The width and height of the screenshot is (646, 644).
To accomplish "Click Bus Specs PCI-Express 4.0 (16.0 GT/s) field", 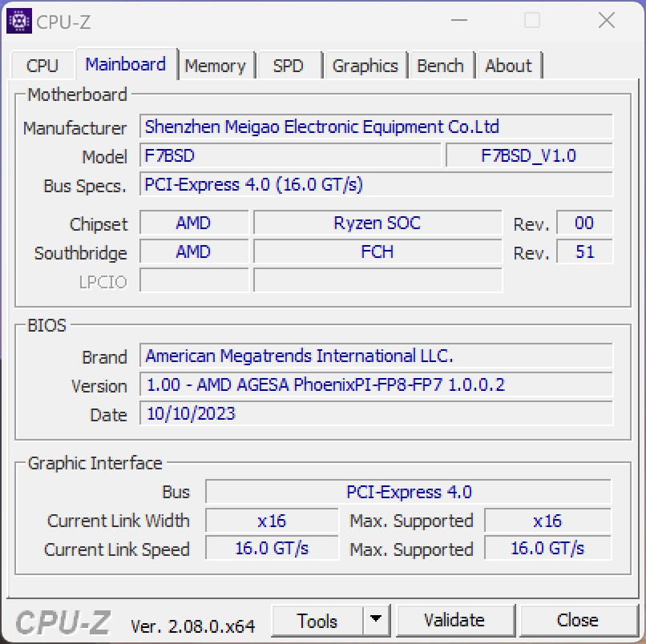I will [376, 184].
